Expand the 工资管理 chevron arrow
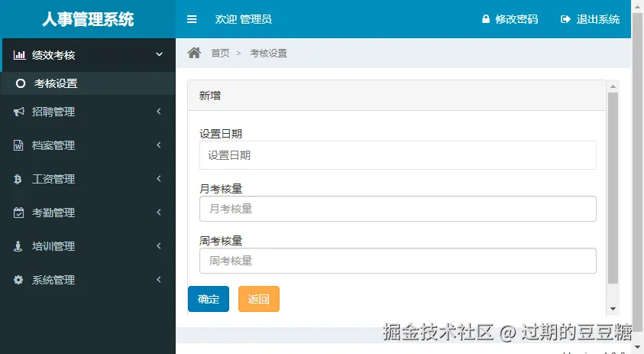This screenshot has width=644, height=354. (x=159, y=179)
